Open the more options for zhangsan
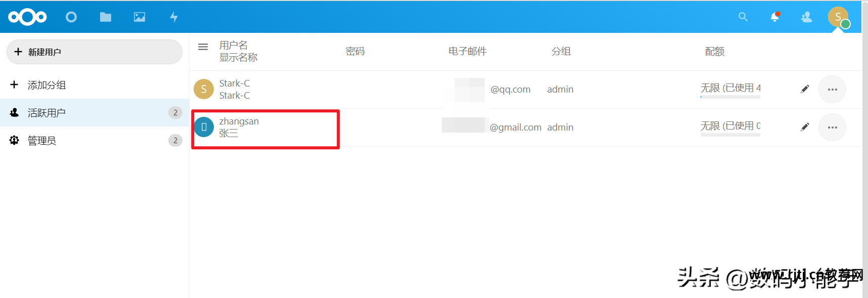Viewport: 868px width, 298px height. coord(833,127)
